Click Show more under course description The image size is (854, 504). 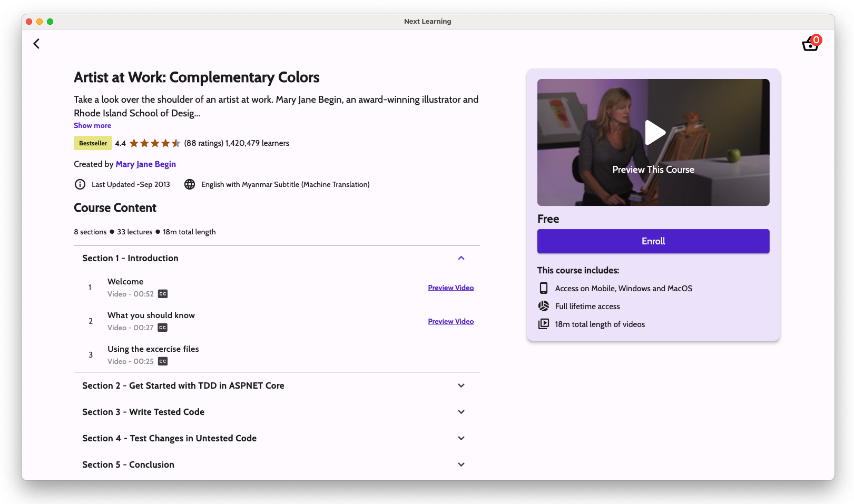[92, 125]
